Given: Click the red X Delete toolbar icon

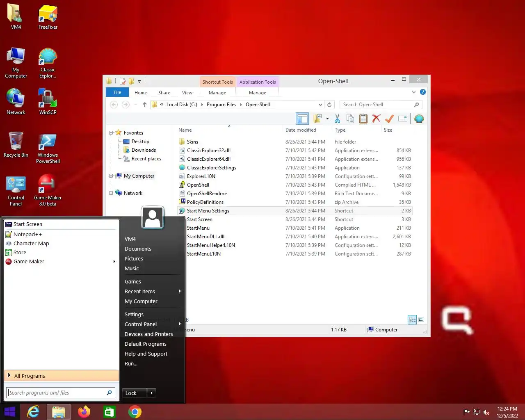Looking at the screenshot, I should point(376,119).
